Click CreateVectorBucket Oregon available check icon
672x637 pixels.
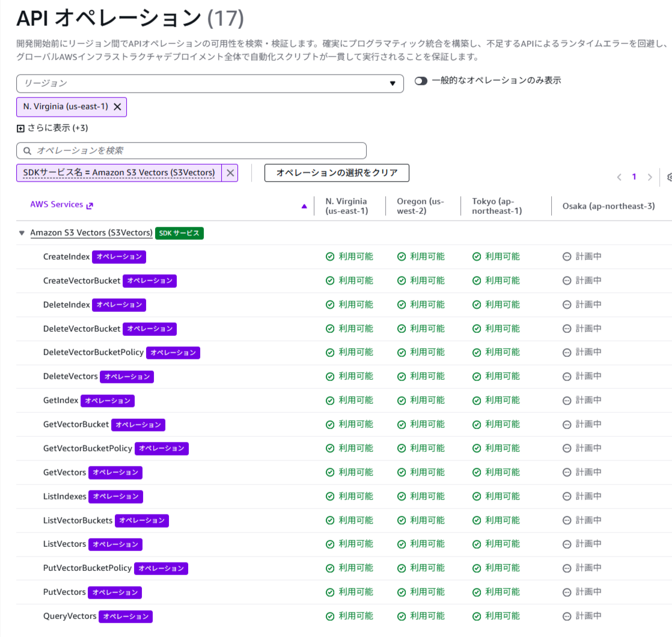coord(402,281)
